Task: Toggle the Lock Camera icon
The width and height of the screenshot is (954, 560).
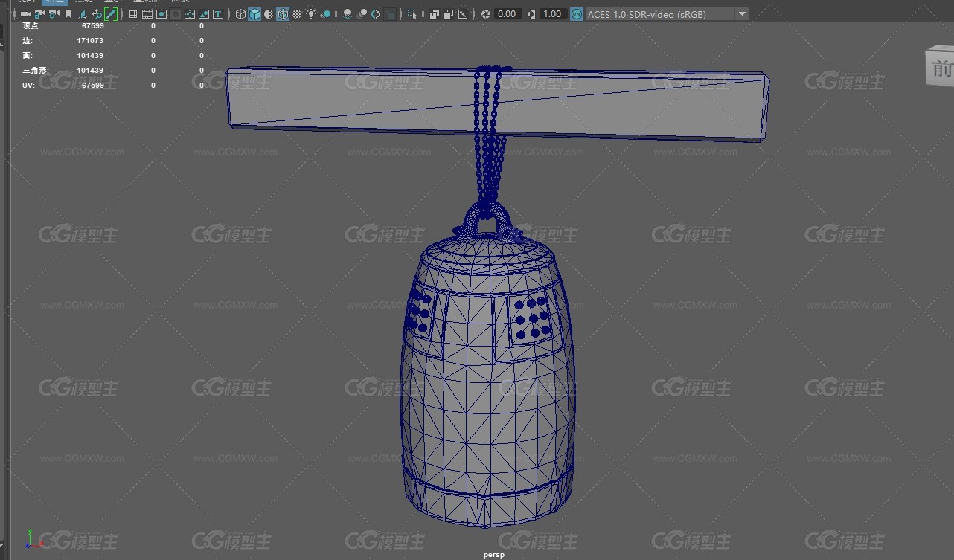Action: 39,14
